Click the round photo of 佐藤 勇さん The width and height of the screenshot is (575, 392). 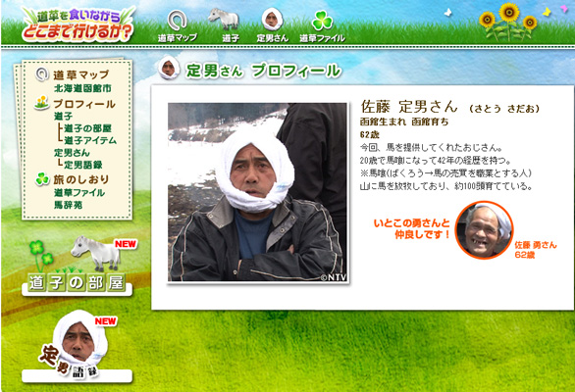pyautogui.click(x=485, y=230)
